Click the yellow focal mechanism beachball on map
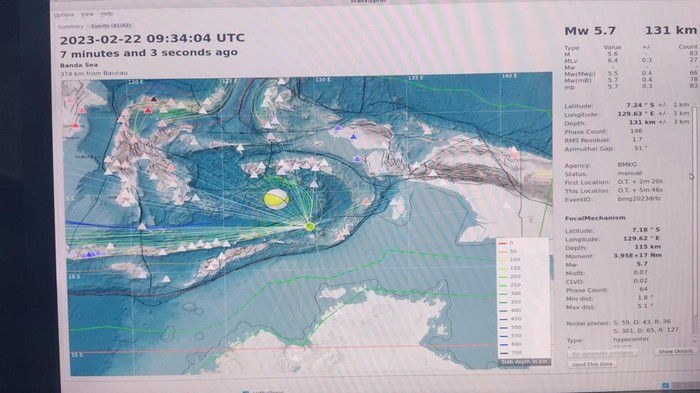This screenshot has width=700, height=393. click(x=276, y=199)
